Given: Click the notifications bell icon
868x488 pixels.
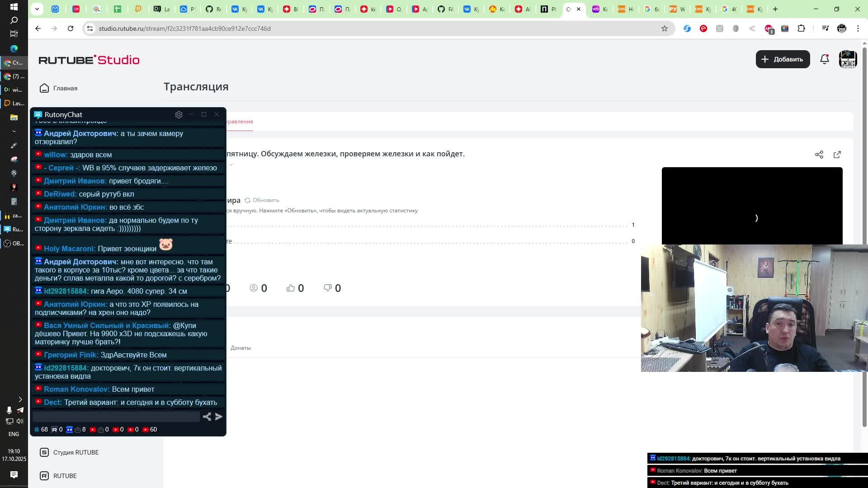Looking at the screenshot, I should coord(824,59).
